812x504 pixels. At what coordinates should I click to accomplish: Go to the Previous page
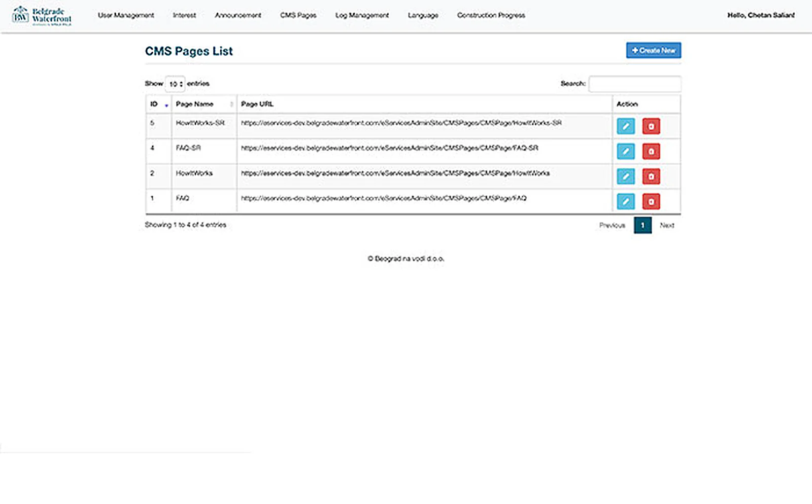point(612,225)
